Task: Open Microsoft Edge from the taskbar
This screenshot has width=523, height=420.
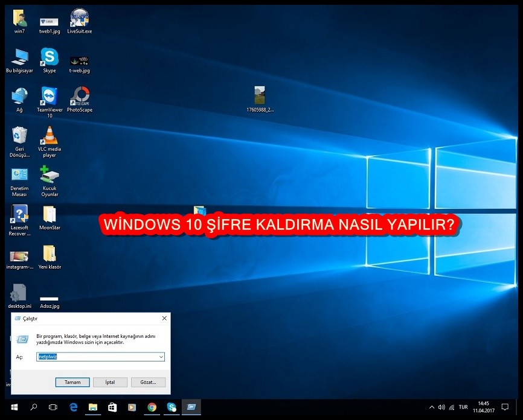Action: [x=74, y=407]
